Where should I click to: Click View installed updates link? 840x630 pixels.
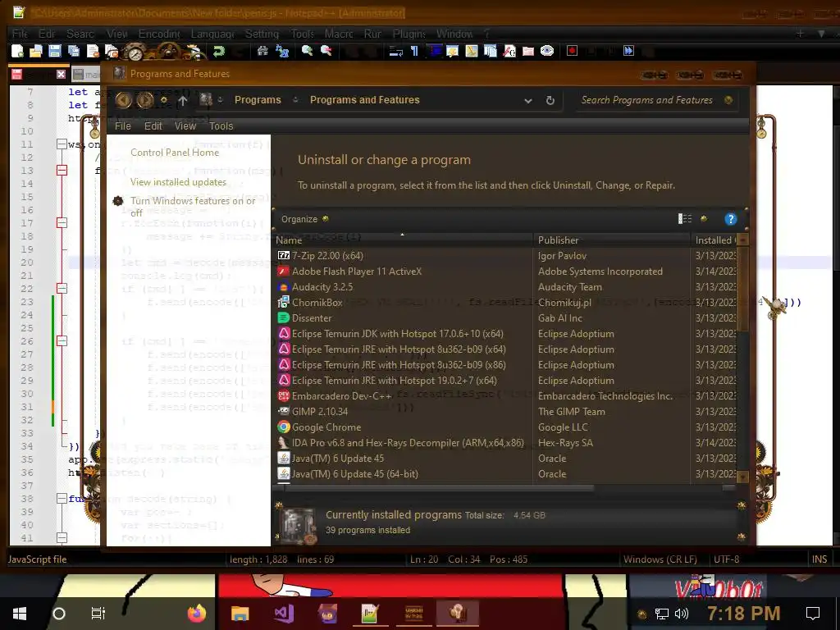click(x=178, y=182)
